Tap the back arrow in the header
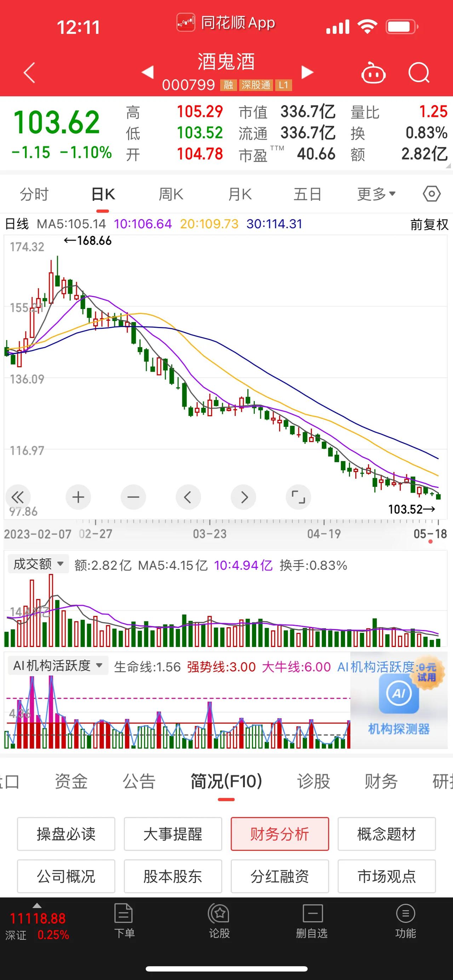Screen dimensions: 453x980 (30, 72)
